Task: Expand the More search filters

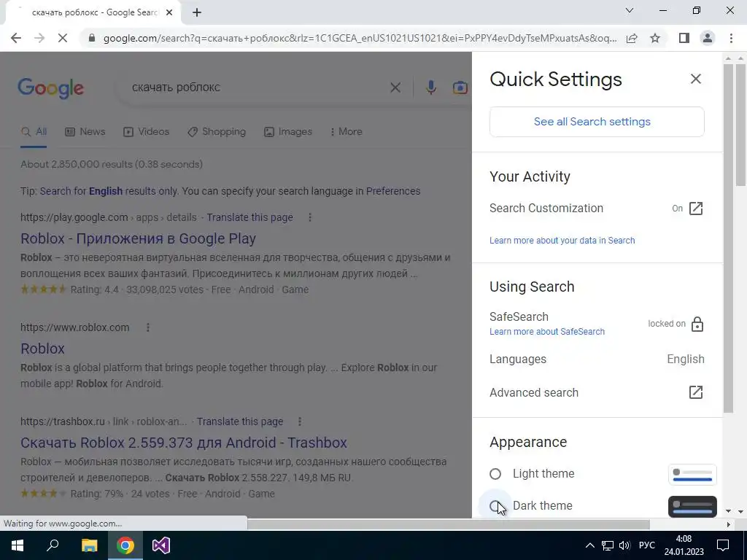Action: tap(347, 132)
